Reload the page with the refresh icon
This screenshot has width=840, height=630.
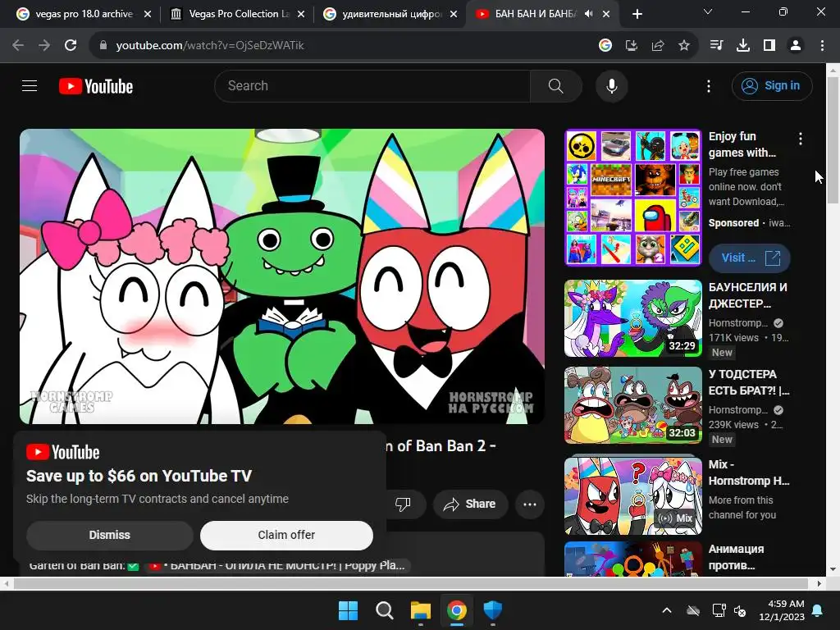[x=71, y=46]
